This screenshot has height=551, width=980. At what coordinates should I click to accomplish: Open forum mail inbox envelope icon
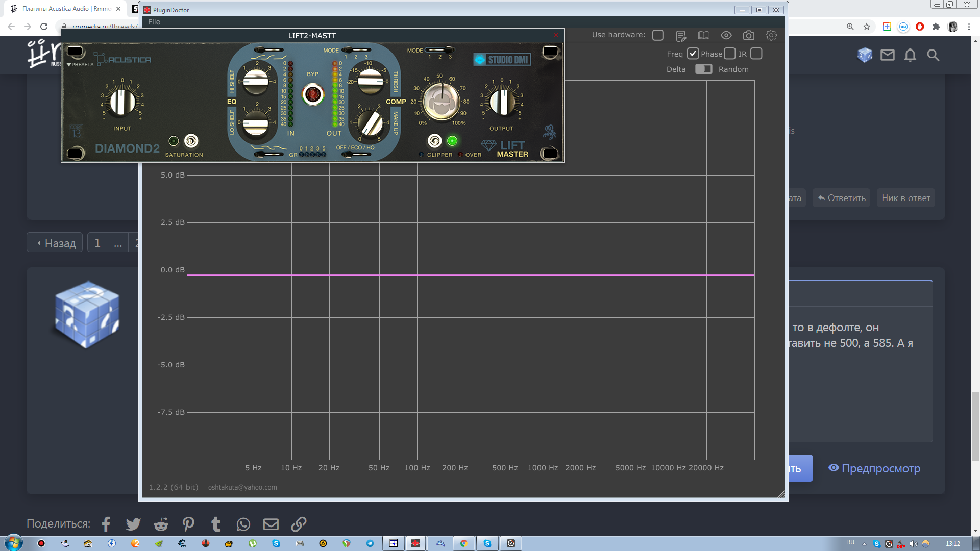pos(888,55)
